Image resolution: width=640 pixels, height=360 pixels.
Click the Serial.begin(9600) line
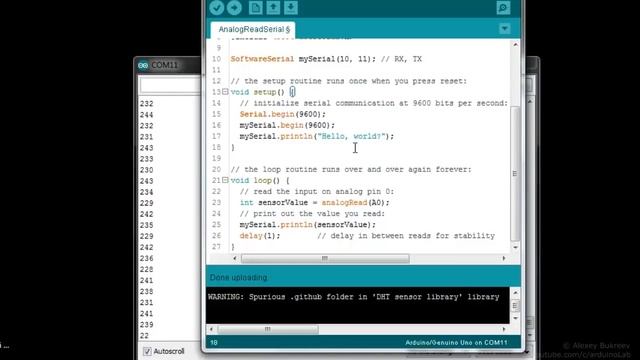[283, 114]
